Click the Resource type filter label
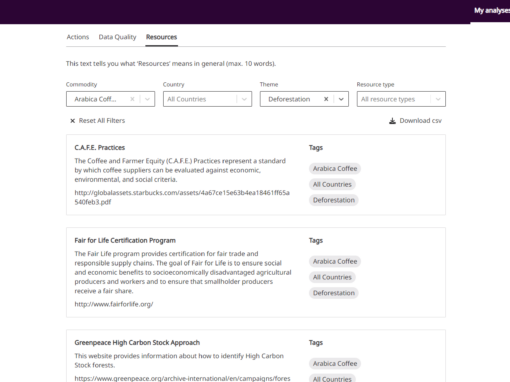The height and width of the screenshot is (382, 510). point(375,84)
